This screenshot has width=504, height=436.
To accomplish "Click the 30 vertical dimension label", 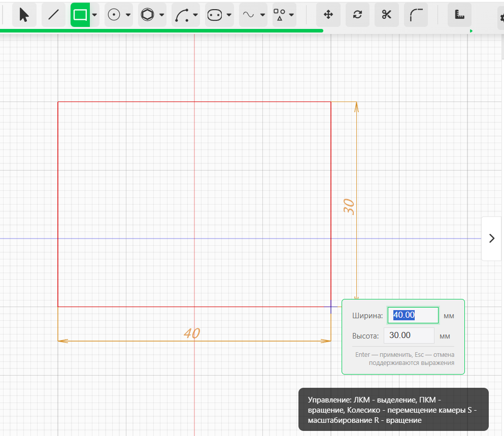I will click(x=349, y=207).
